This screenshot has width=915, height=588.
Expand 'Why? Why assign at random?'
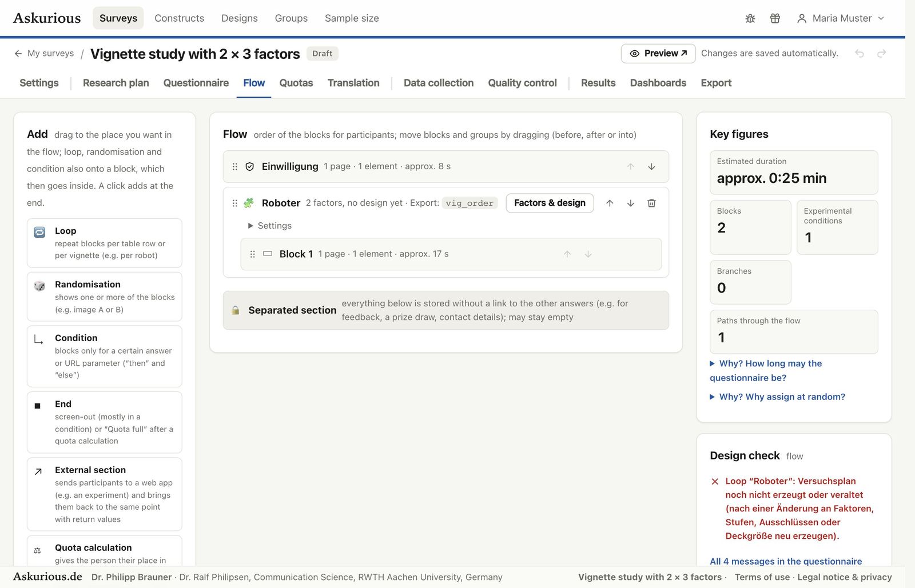point(777,397)
